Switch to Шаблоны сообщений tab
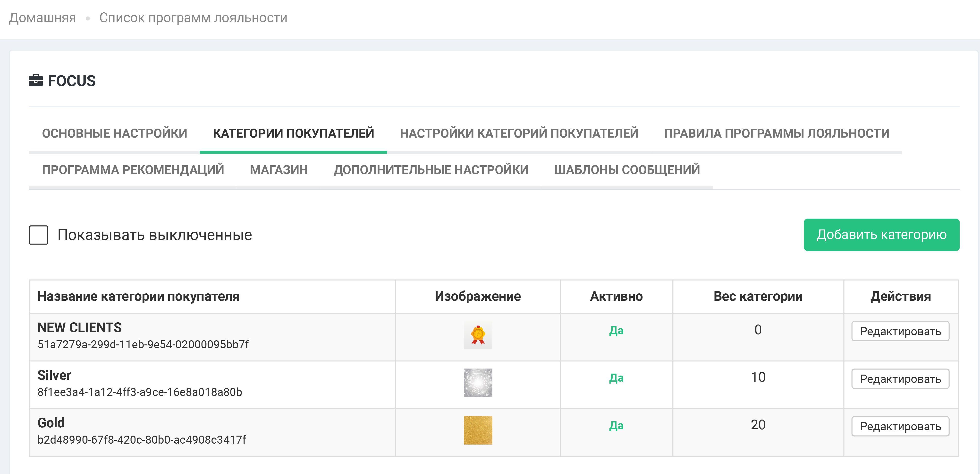 tap(626, 169)
